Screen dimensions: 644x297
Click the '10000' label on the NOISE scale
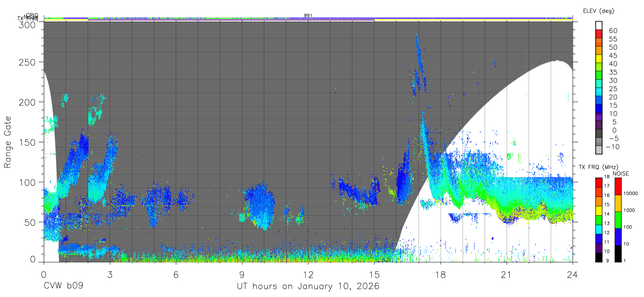(x=631, y=193)
